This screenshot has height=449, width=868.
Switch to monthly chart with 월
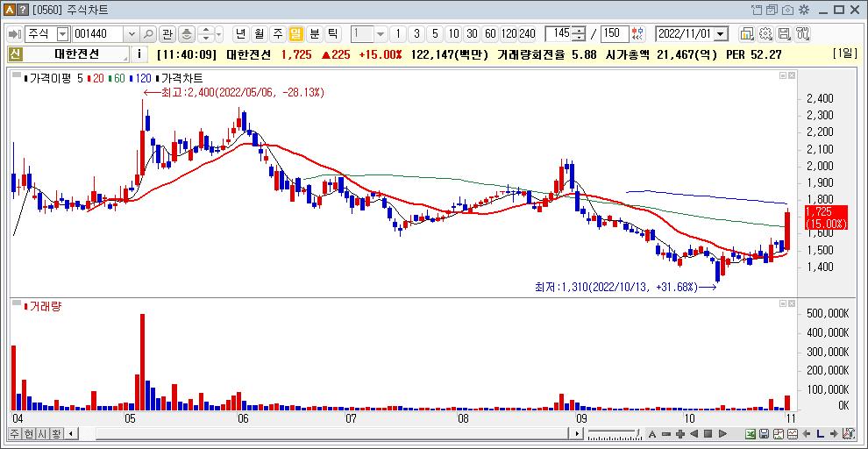[x=259, y=34]
